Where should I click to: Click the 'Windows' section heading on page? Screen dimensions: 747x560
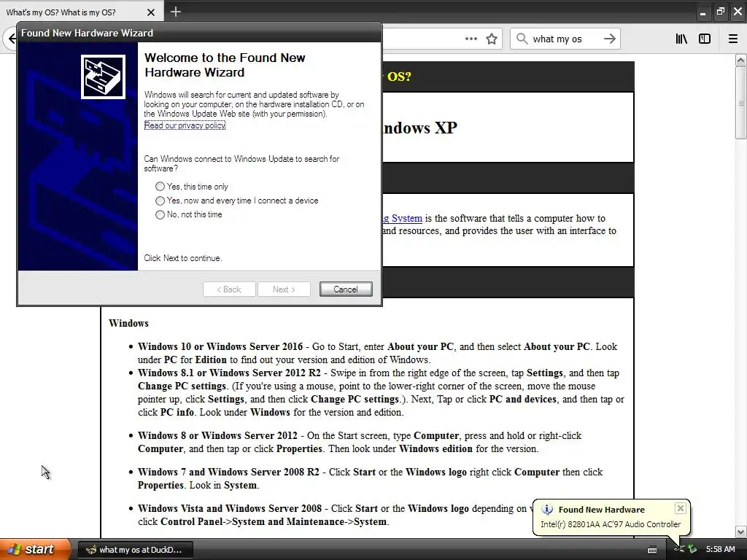click(128, 323)
